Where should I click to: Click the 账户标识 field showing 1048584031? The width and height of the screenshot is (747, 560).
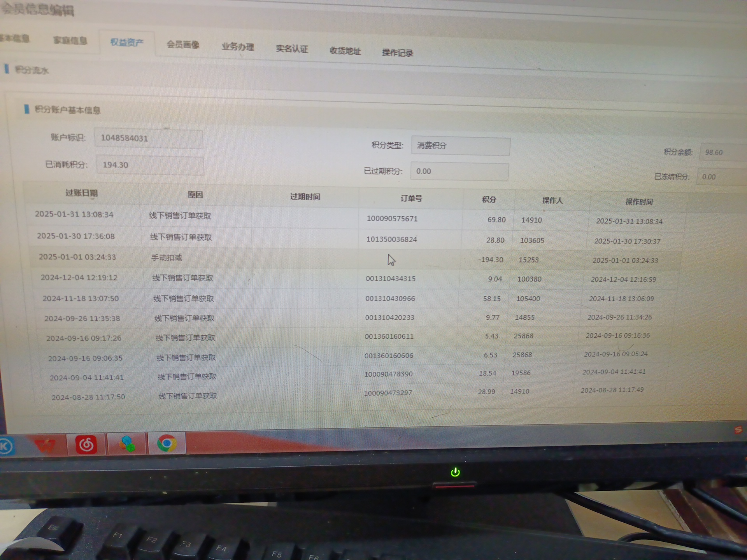[148, 138]
